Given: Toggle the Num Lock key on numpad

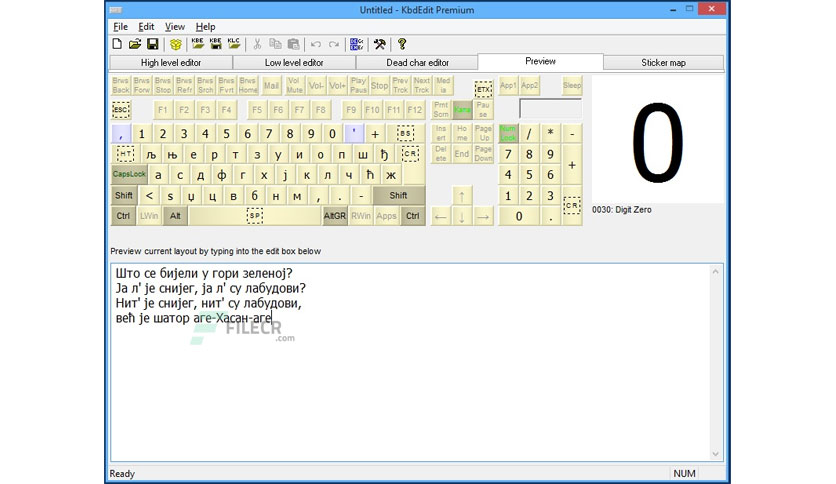Looking at the screenshot, I should pyautogui.click(x=508, y=133).
